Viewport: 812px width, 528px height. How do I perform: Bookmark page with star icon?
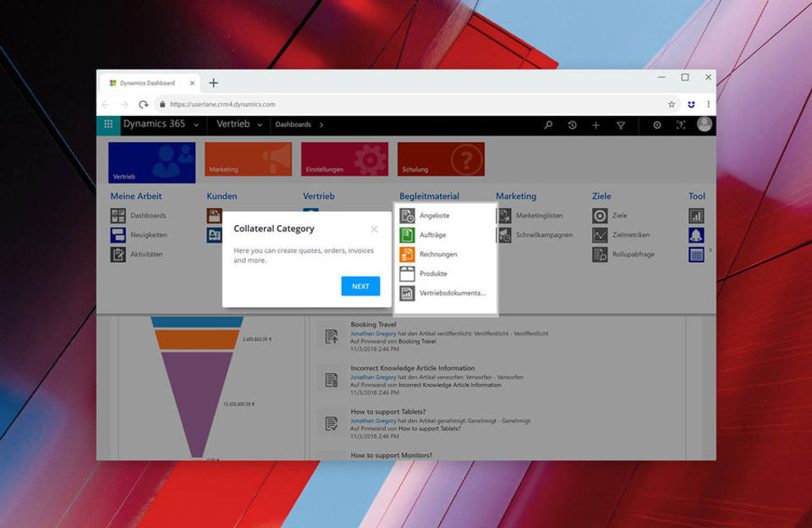(672, 104)
